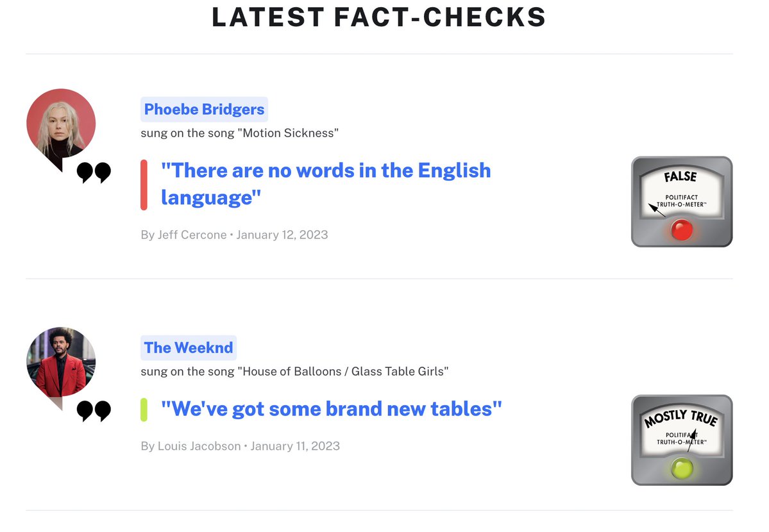Open the Phoebe Bridgers name link
This screenshot has height=532, width=769.
point(204,110)
